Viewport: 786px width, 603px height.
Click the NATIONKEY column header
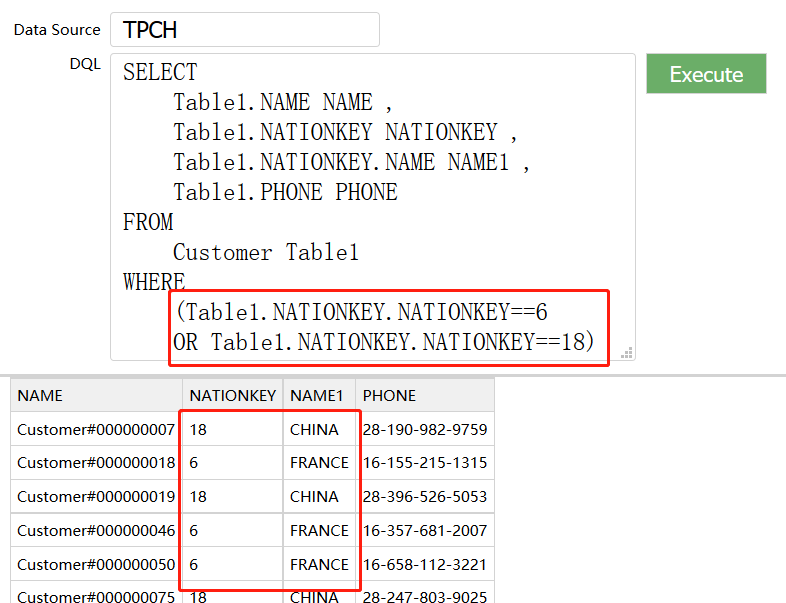point(233,395)
